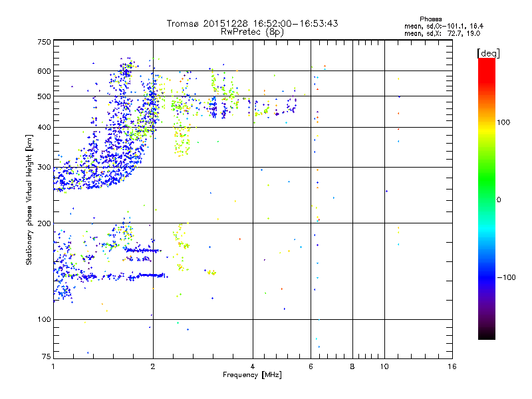Select the 'mean, sd,X: 72.7, 19.0' line
532x399 pixels.
point(442,34)
